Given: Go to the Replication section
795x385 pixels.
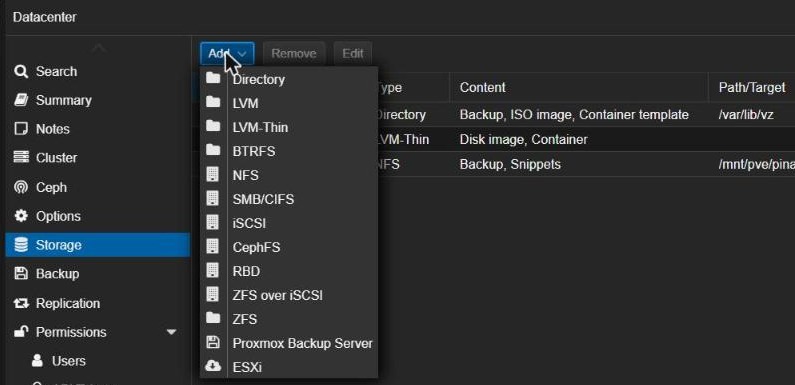Looking at the screenshot, I should tap(98, 303).
